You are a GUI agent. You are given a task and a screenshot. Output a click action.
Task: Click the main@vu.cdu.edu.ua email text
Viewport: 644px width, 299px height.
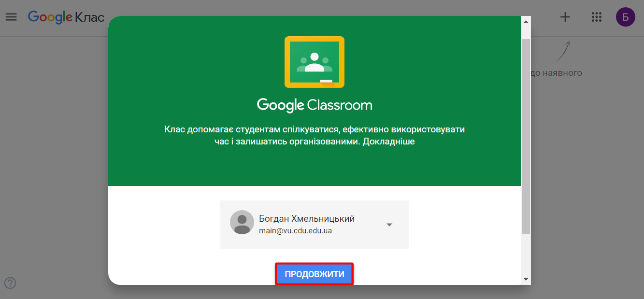coord(295,231)
